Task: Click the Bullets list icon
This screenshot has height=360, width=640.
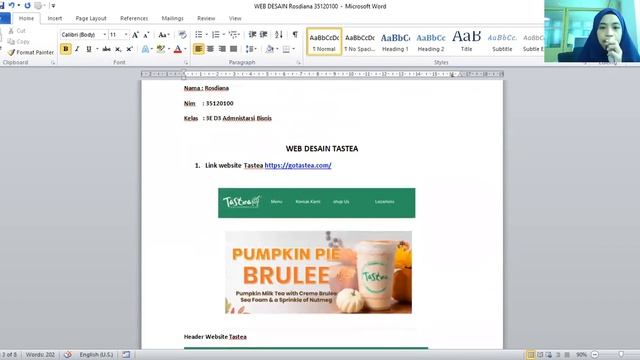Action: tap(198, 35)
